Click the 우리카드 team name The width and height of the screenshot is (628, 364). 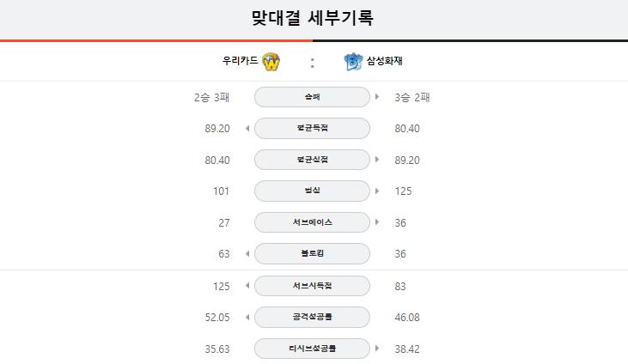pyautogui.click(x=241, y=60)
